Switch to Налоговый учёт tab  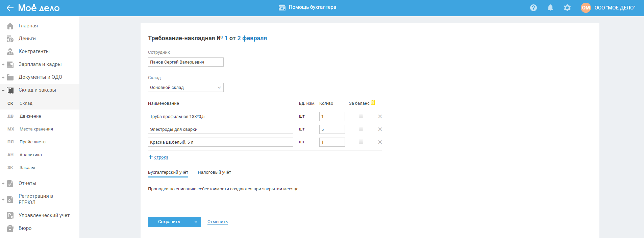click(x=214, y=172)
